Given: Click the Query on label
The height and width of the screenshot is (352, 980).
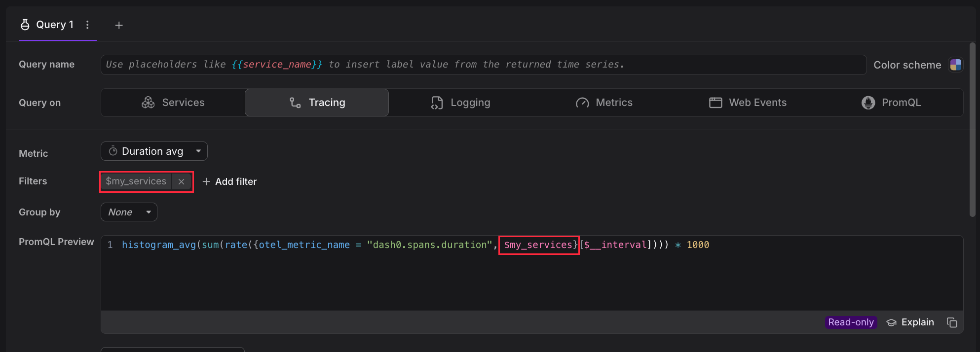Looking at the screenshot, I should (x=39, y=103).
